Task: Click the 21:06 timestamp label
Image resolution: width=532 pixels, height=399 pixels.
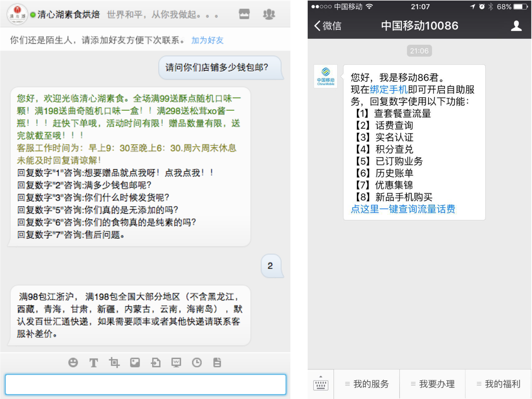Action: [419, 51]
